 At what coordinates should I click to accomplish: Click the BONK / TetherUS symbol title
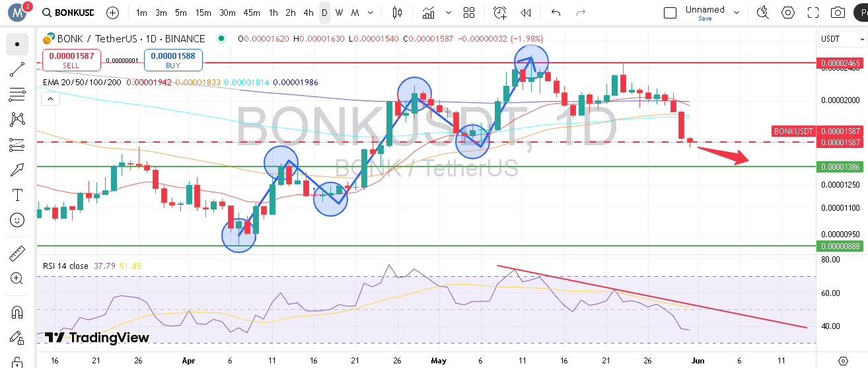[x=131, y=39]
